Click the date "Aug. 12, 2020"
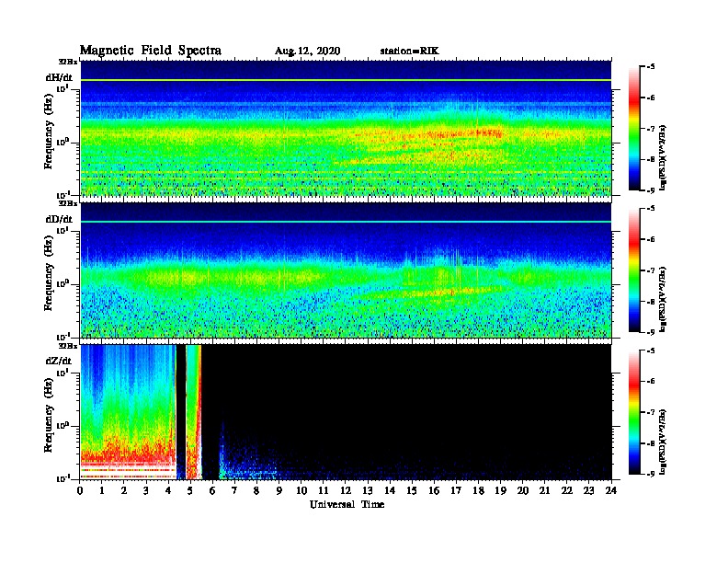The height and width of the screenshot is (563, 728). click(307, 52)
